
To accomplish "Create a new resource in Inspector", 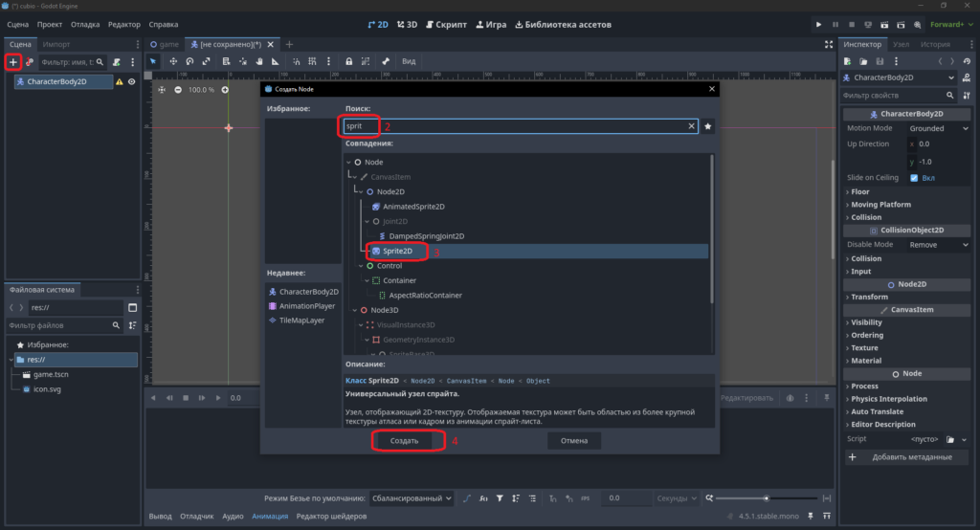I will [x=848, y=61].
